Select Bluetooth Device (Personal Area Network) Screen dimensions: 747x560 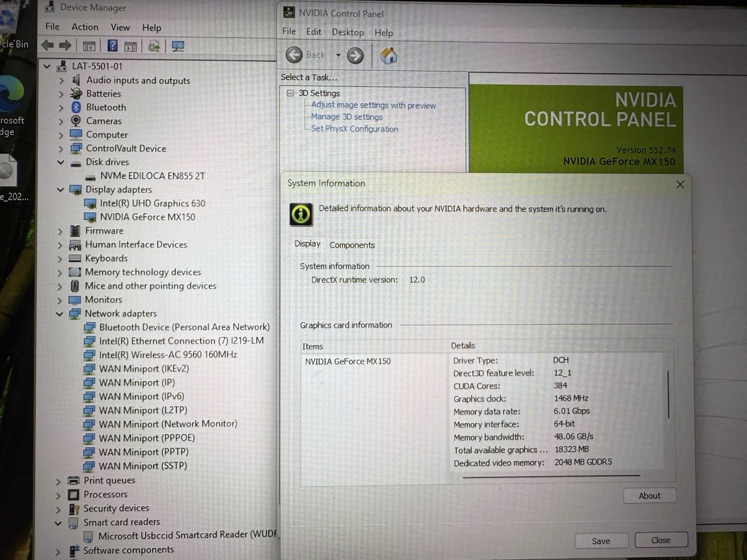184,327
